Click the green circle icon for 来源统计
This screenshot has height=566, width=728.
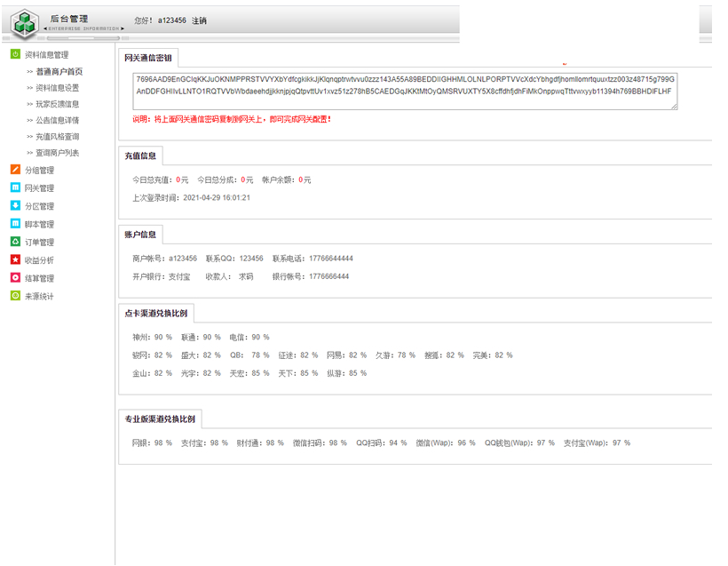coord(15,296)
